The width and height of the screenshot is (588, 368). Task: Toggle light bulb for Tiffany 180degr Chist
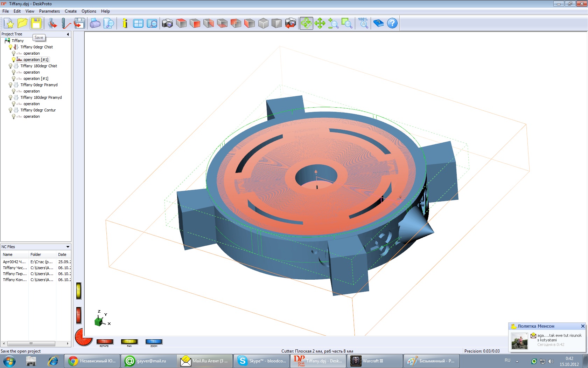pyautogui.click(x=10, y=66)
